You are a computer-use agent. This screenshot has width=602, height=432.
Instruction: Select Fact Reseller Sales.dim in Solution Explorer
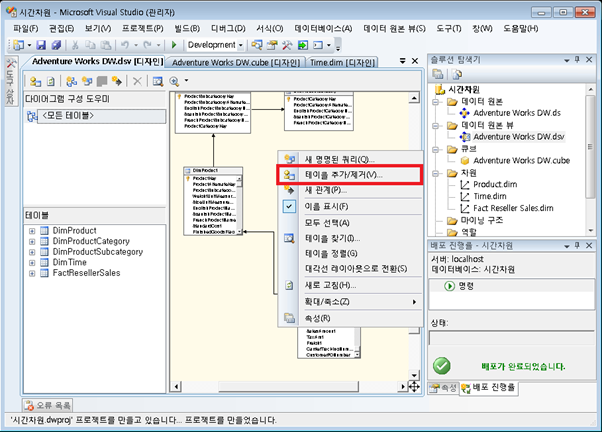pyautogui.click(x=513, y=208)
